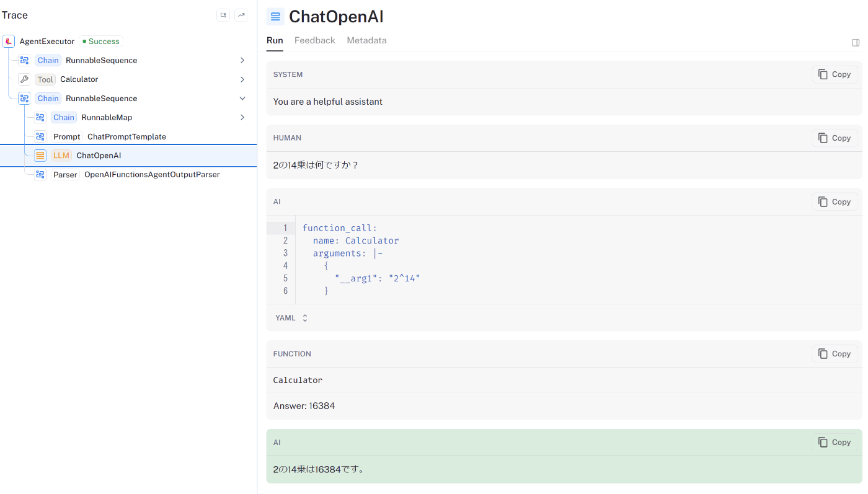Copy the first AI function_call message
868x494 pixels.
[x=835, y=201]
